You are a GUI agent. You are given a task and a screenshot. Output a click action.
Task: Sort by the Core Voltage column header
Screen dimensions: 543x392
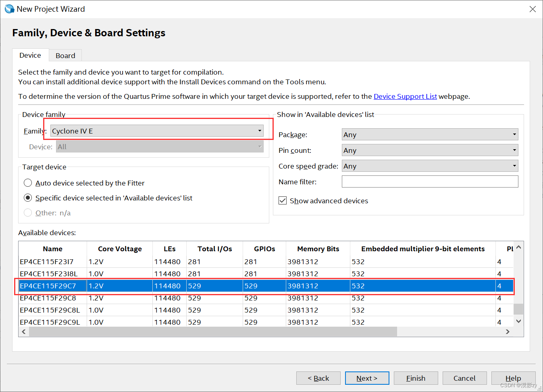pos(120,249)
